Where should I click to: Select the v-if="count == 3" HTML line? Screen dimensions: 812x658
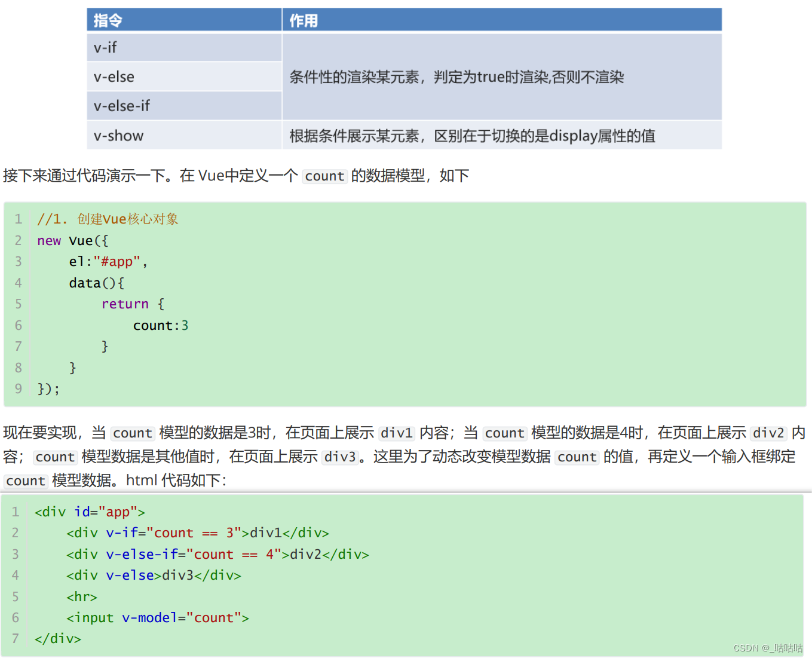click(197, 532)
